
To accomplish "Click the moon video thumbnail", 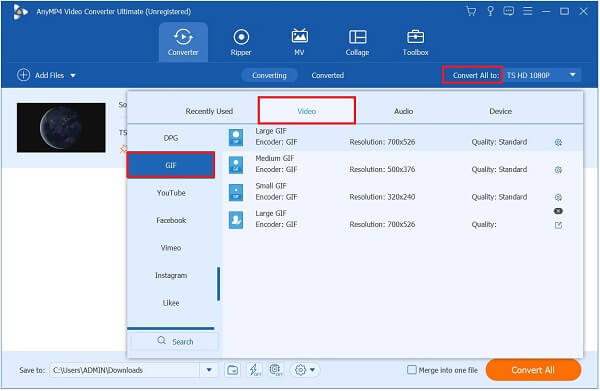I will pyautogui.click(x=61, y=127).
